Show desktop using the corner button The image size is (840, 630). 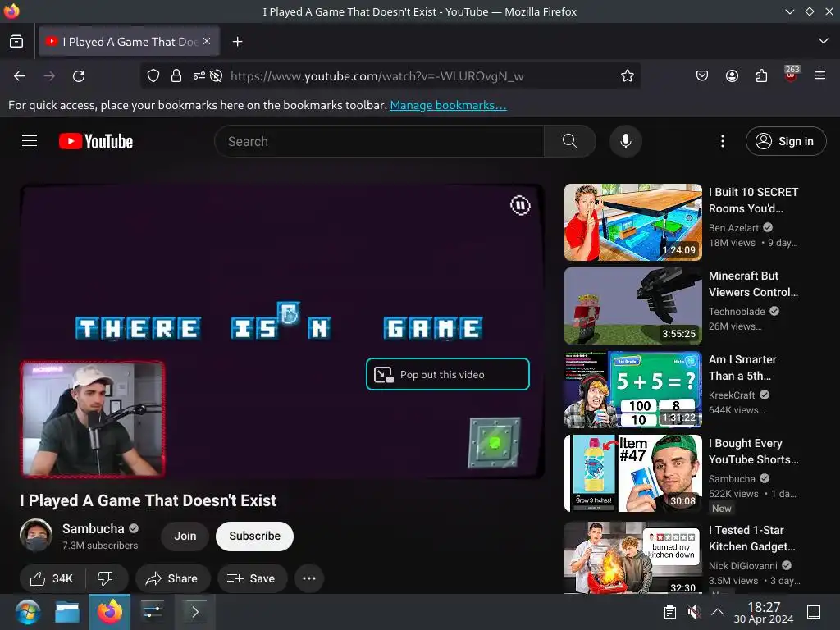coord(814,612)
